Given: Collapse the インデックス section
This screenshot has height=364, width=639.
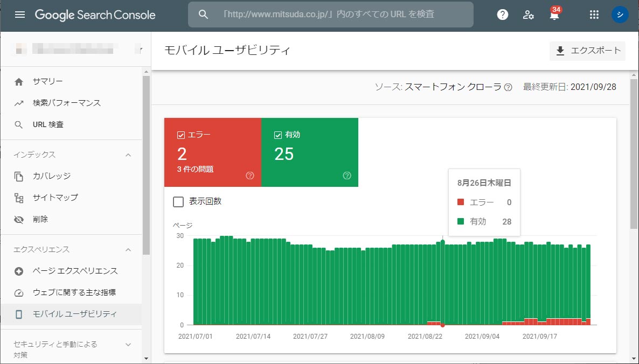Looking at the screenshot, I should pyautogui.click(x=128, y=155).
